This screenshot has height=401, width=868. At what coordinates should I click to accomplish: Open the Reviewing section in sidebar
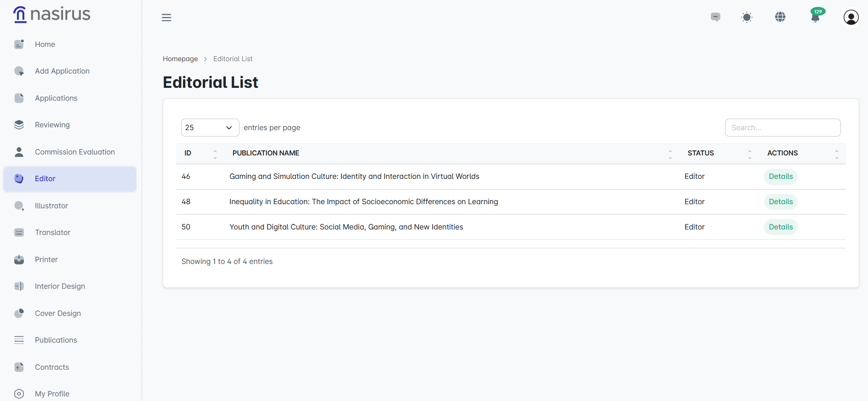click(x=52, y=125)
